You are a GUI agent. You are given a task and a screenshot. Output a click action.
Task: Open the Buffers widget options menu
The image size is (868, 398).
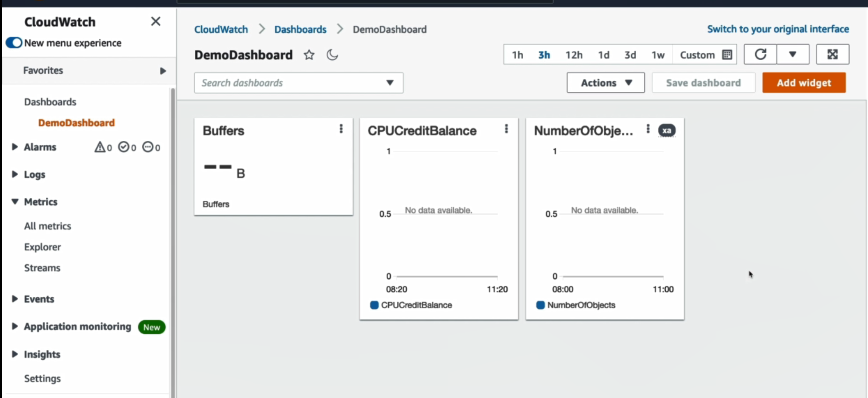[x=341, y=129]
